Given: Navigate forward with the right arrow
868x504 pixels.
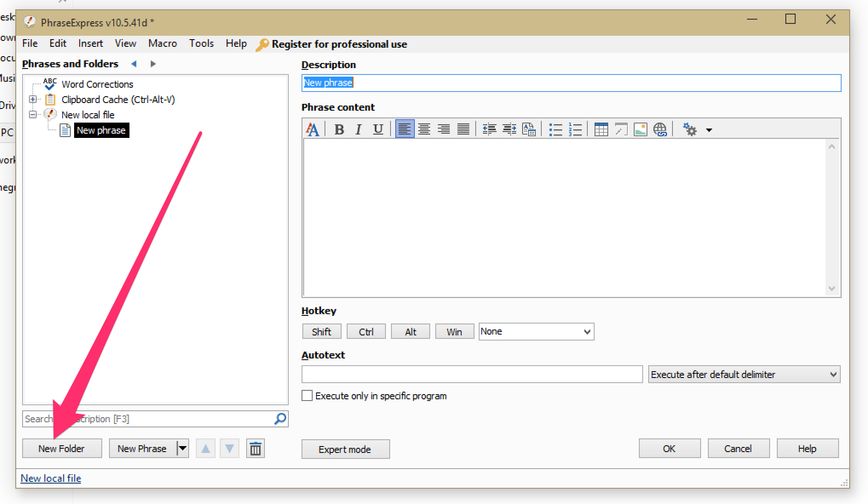Looking at the screenshot, I should [153, 64].
